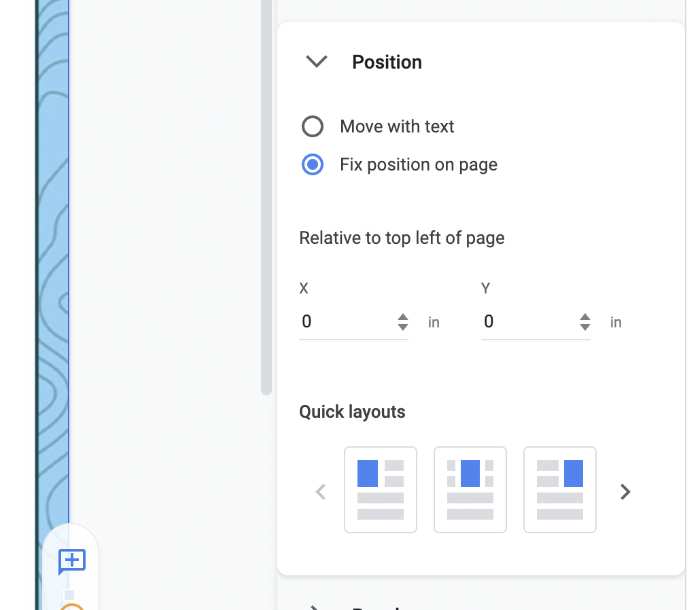The height and width of the screenshot is (610, 700).
Task: Increase the Y value using its up stepper arrow
Action: 585,317
